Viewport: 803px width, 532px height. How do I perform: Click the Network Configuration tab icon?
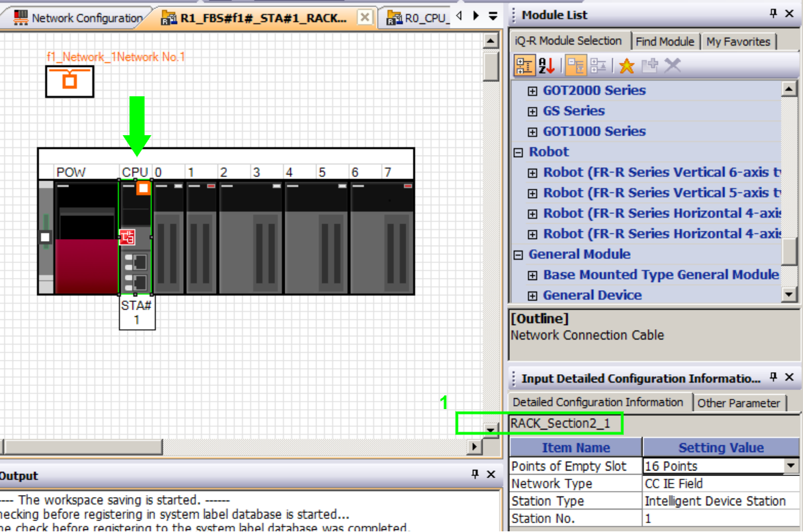pyautogui.click(x=21, y=17)
